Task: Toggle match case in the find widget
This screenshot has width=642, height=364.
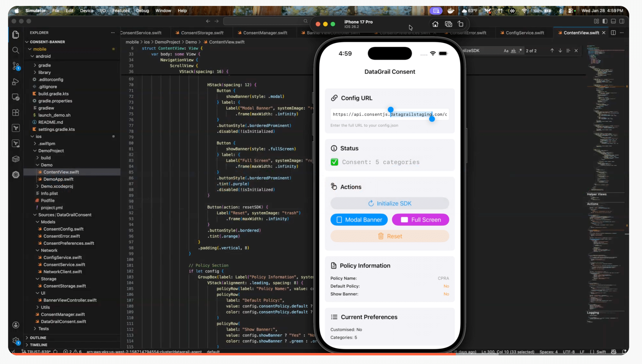Action: click(x=506, y=51)
